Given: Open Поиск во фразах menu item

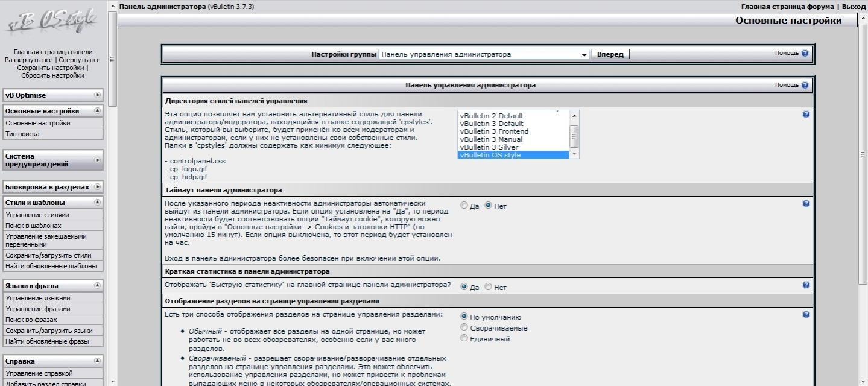Looking at the screenshot, I should point(31,320).
